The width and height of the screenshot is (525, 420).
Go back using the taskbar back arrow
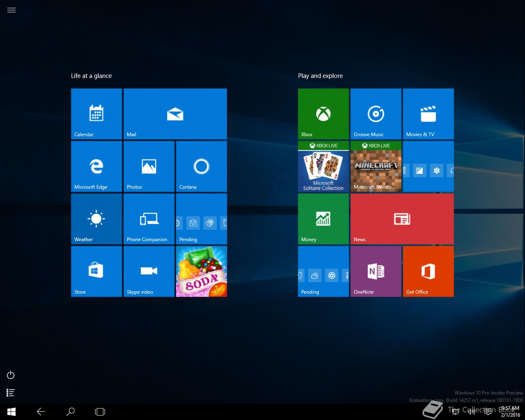click(x=41, y=412)
